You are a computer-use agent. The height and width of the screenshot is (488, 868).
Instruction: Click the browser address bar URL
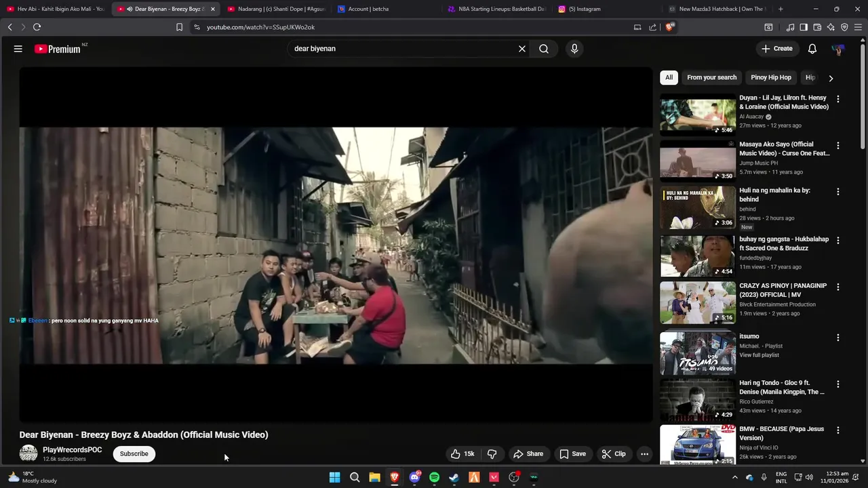pos(260,27)
